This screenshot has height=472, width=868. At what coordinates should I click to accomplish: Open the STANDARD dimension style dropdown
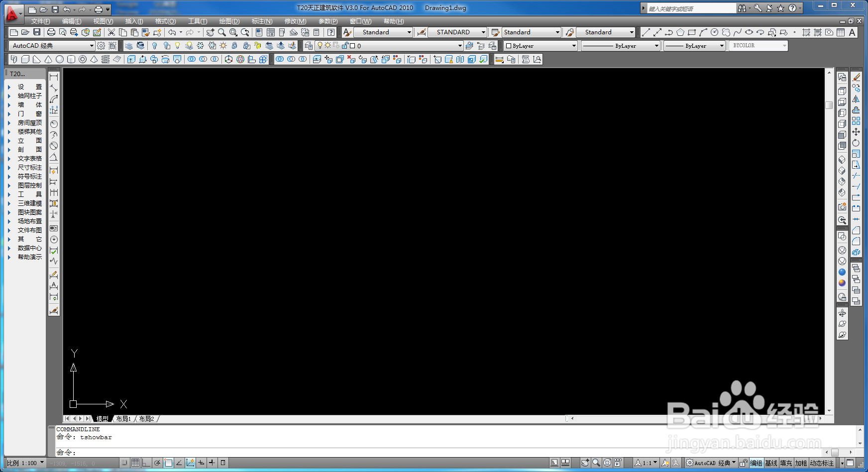[457, 32]
